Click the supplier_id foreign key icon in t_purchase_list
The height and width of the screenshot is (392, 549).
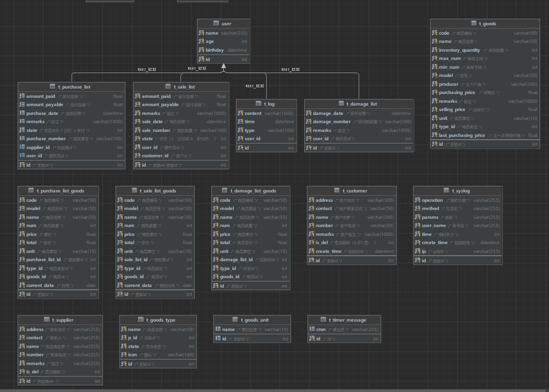click(x=22, y=147)
